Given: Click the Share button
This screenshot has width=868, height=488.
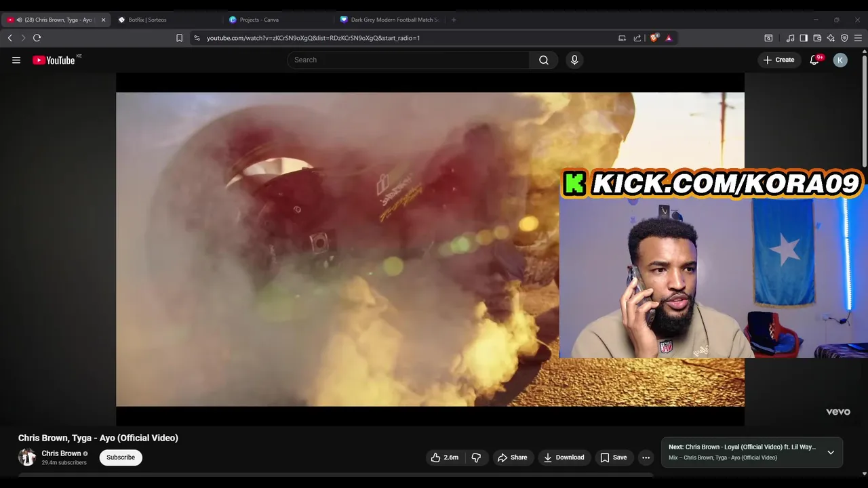Looking at the screenshot, I should point(512,457).
